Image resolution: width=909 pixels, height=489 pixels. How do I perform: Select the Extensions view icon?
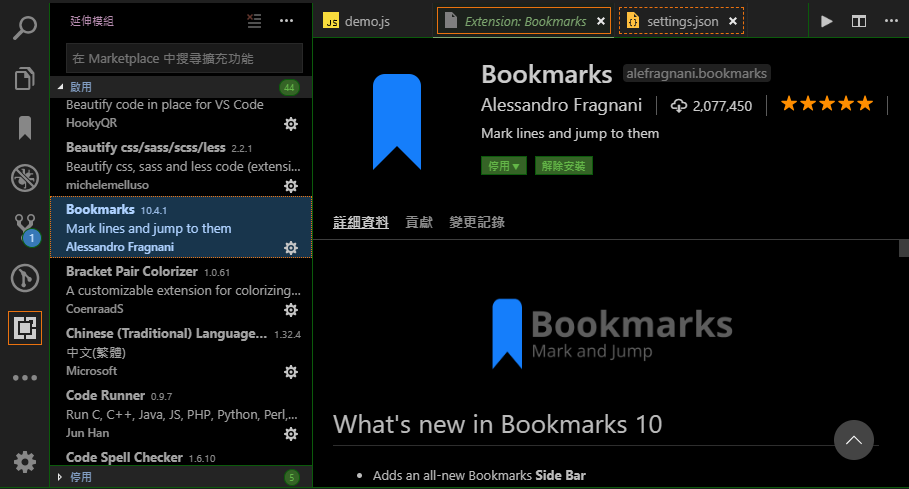tap(25, 328)
